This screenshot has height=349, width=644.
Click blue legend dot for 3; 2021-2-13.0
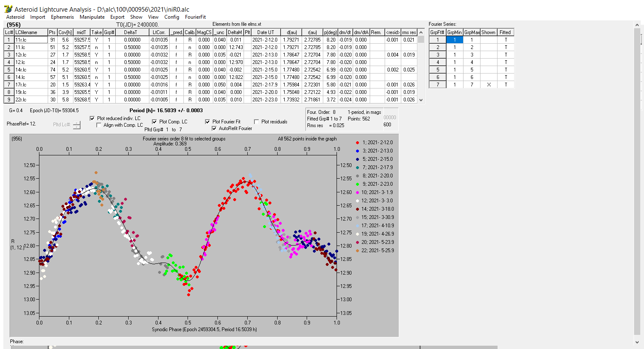tap(358, 151)
